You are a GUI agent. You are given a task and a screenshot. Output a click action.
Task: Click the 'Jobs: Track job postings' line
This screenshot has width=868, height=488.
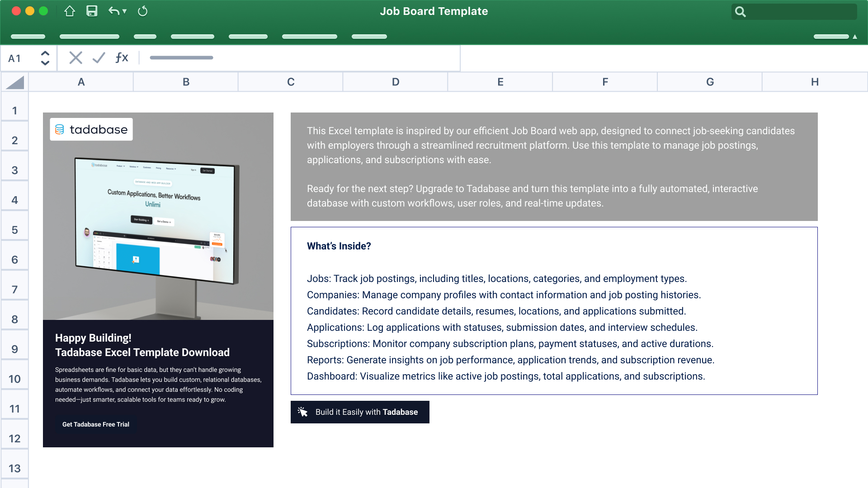pos(497,279)
